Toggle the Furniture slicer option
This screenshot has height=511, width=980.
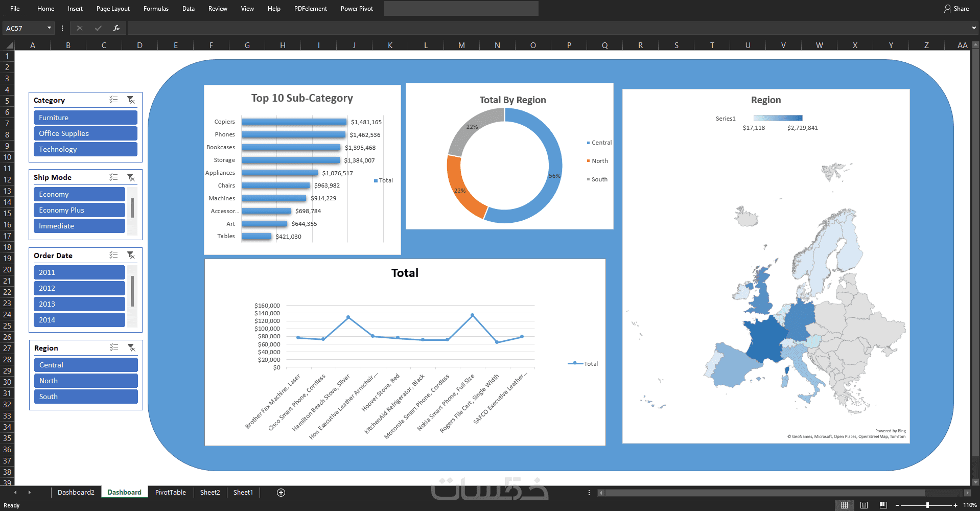click(x=85, y=118)
